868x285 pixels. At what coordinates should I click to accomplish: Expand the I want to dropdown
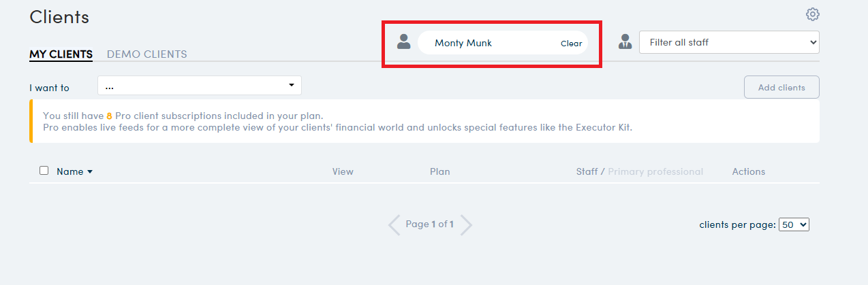200,86
